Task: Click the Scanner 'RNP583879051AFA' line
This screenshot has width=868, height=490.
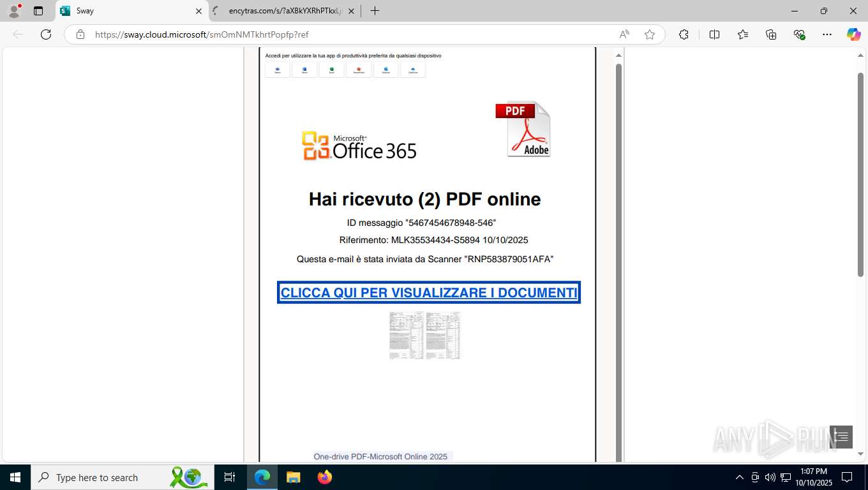Action: tap(425, 259)
